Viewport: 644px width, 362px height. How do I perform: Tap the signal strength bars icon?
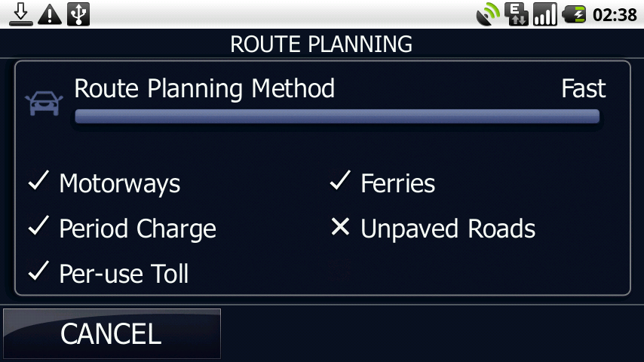544,14
